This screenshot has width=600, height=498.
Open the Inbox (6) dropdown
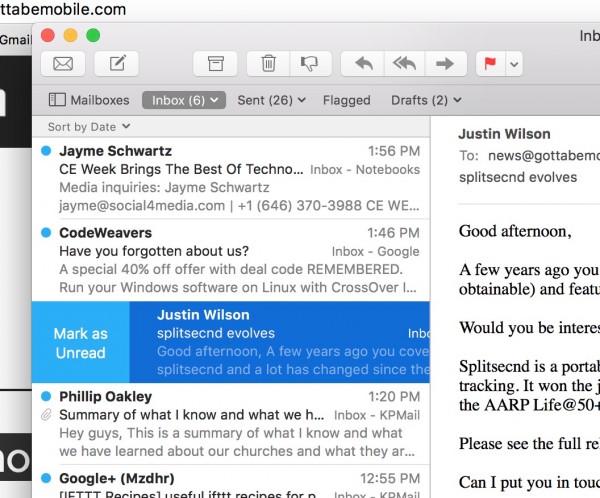184,100
